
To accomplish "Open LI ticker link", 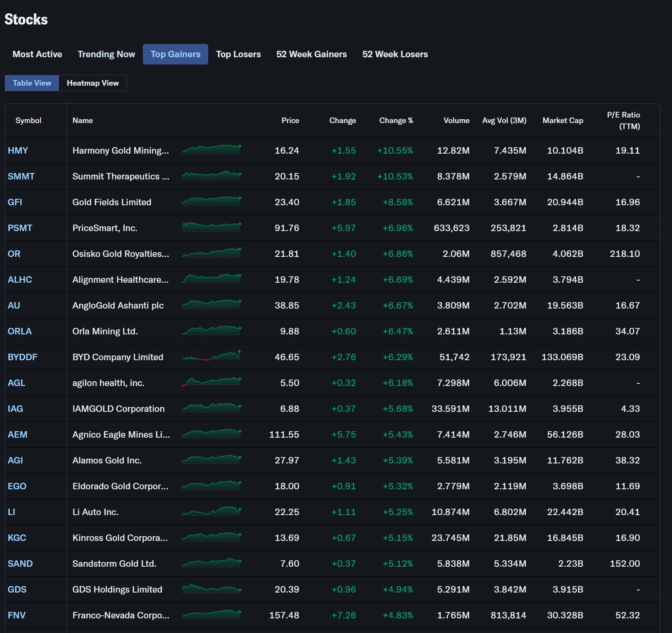I will [x=11, y=512].
